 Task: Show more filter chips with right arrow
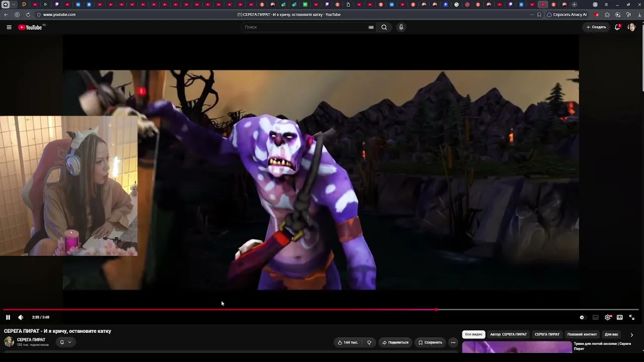(x=632, y=335)
